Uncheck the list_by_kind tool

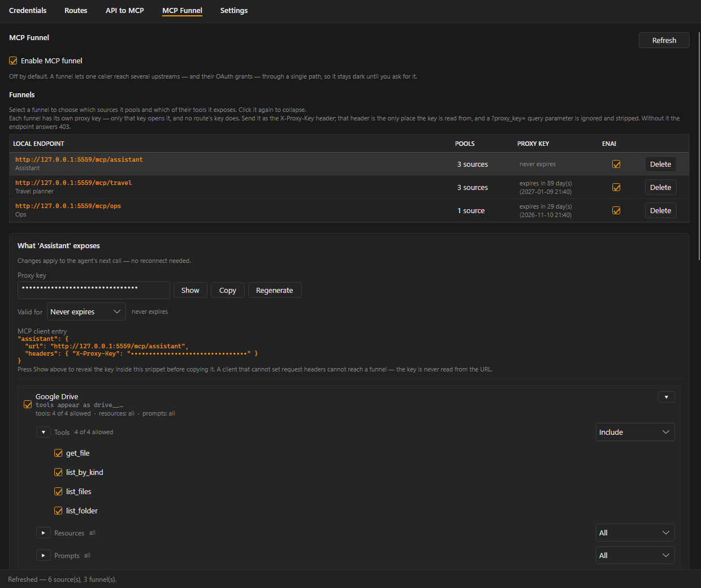58,472
